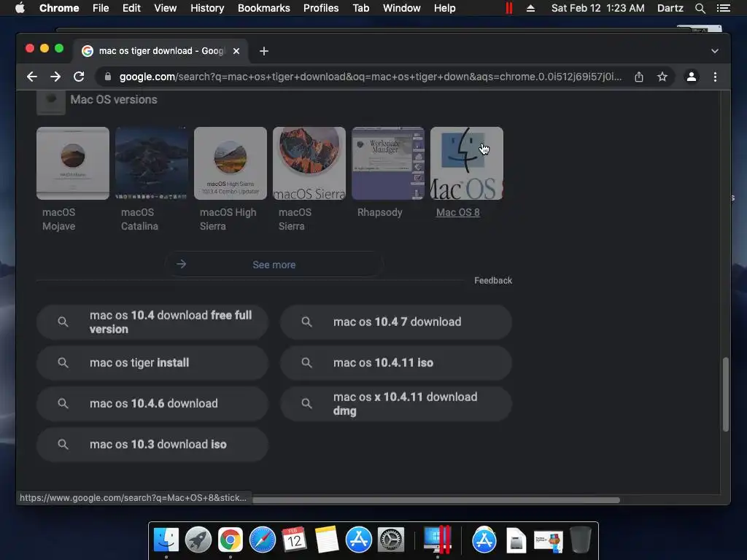Open the Parallels menu bar icon

[x=508, y=8]
